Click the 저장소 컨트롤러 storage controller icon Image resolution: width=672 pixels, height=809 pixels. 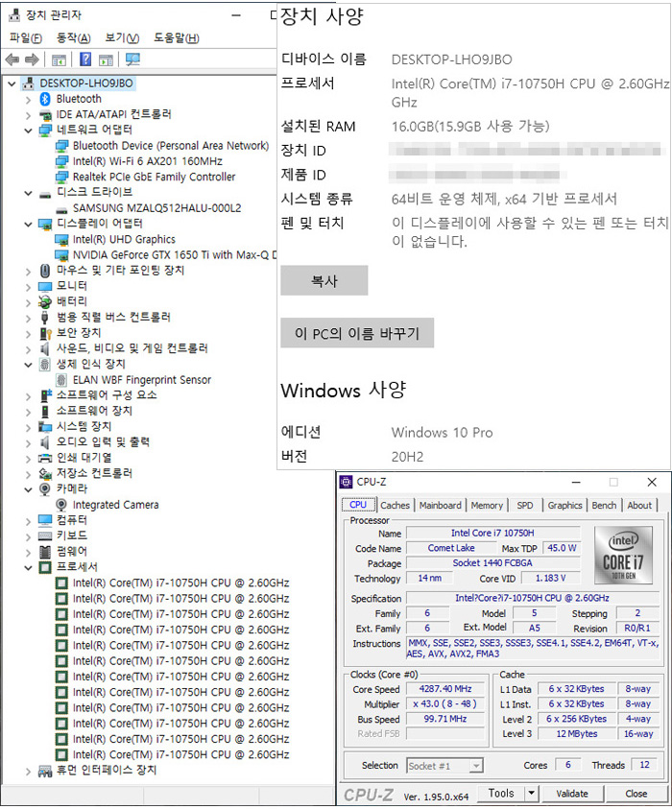click(45, 474)
